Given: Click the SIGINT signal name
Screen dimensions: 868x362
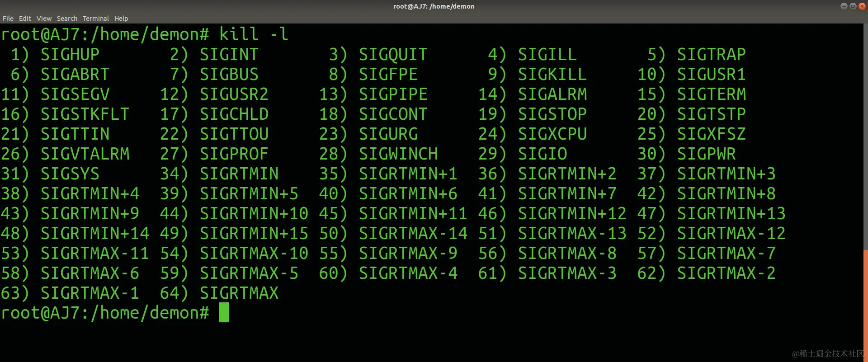Looking at the screenshot, I should 229,54.
